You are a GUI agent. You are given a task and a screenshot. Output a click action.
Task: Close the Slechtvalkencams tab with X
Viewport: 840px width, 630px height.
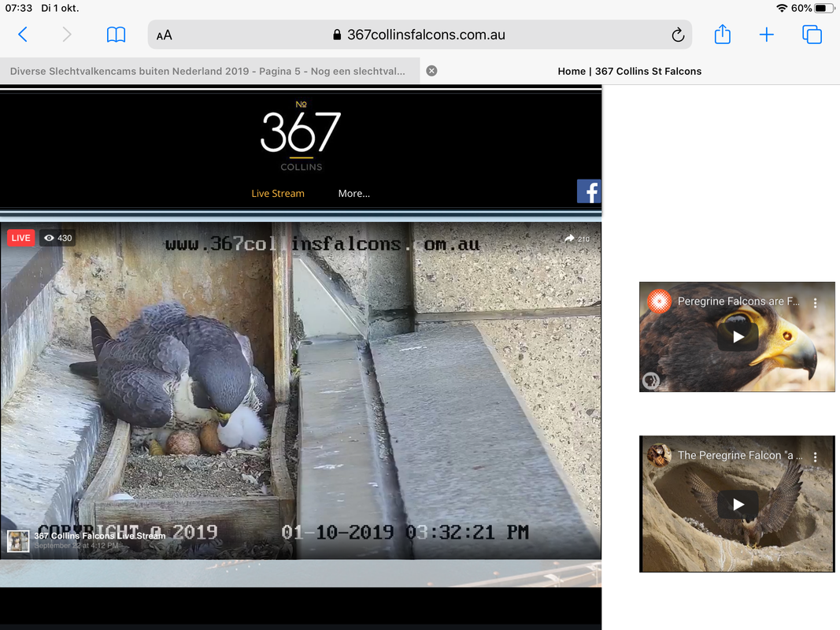431,71
